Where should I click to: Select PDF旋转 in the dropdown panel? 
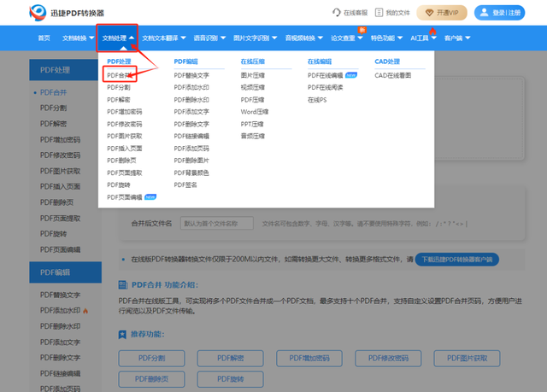point(119,185)
